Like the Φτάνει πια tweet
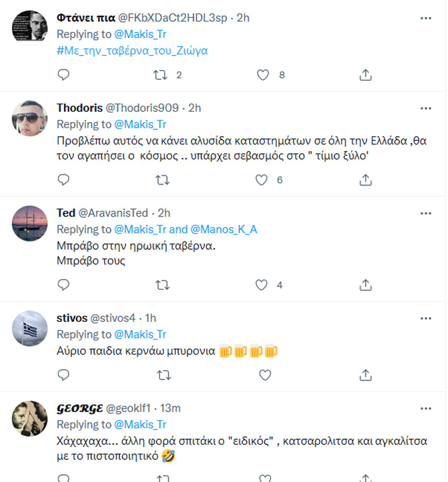Image resolution: width=448 pixels, height=482 pixels. click(263, 75)
